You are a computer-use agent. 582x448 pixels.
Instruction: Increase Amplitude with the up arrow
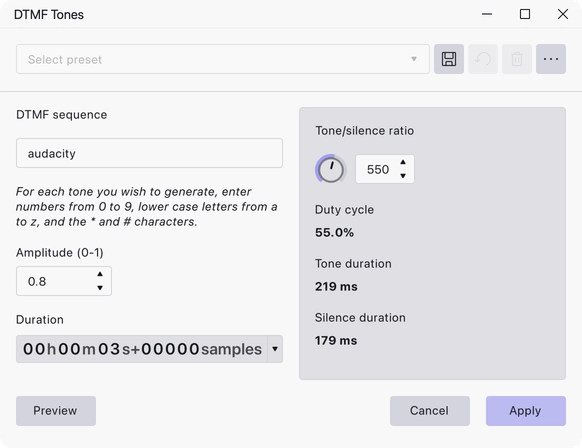(x=100, y=274)
